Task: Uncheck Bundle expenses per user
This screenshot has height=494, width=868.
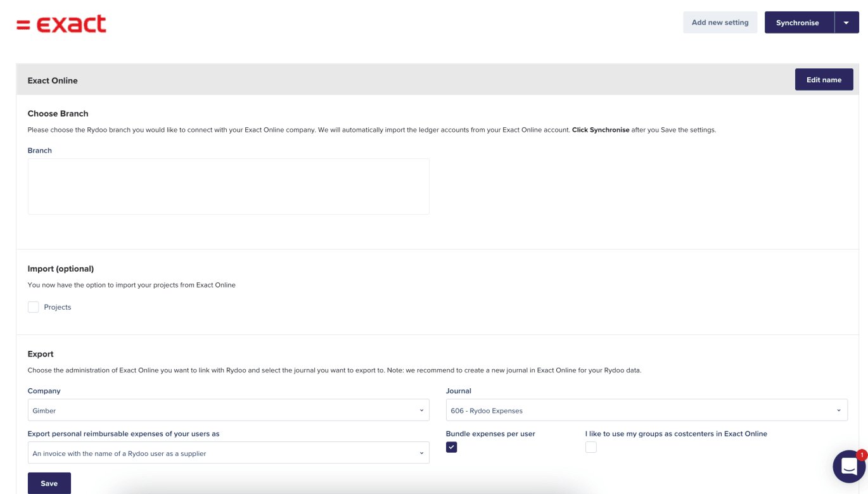Action: click(x=451, y=447)
